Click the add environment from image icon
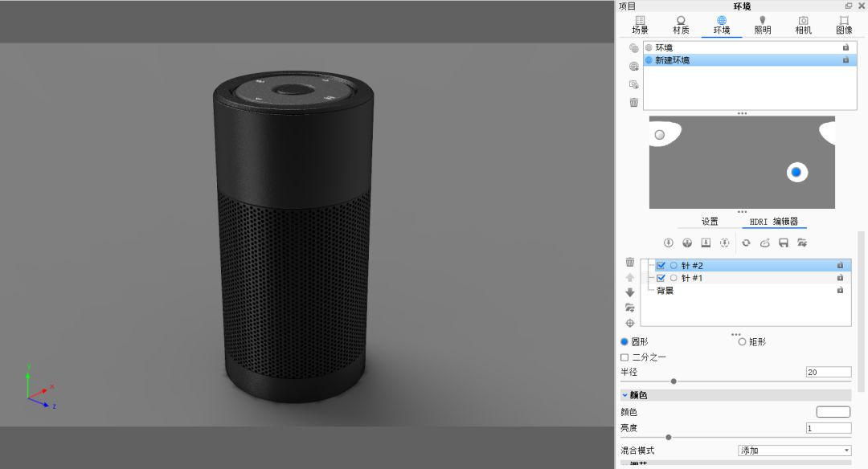Screen dimensions: 868x469 (634, 84)
